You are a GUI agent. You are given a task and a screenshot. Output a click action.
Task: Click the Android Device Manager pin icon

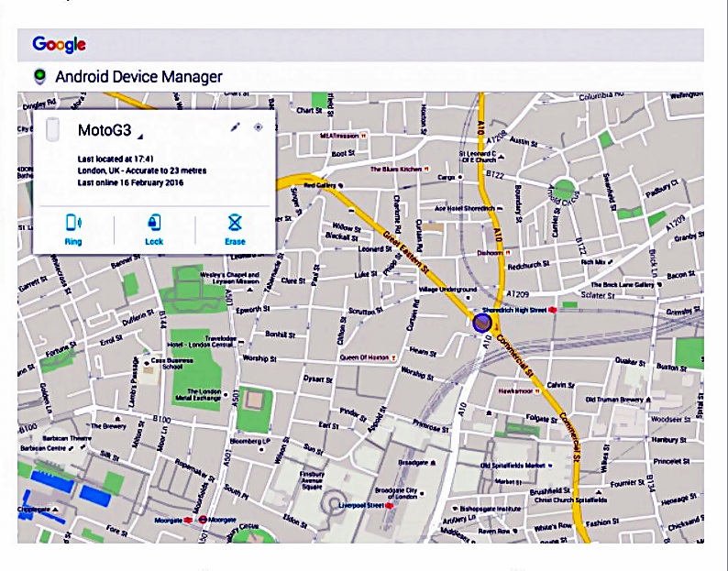[x=40, y=76]
